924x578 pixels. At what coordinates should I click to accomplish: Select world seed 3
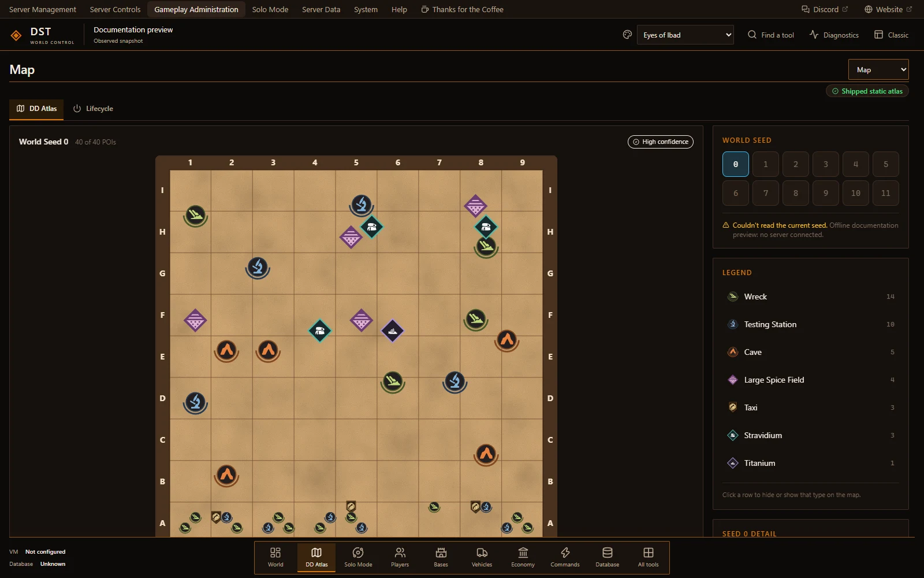click(x=826, y=164)
